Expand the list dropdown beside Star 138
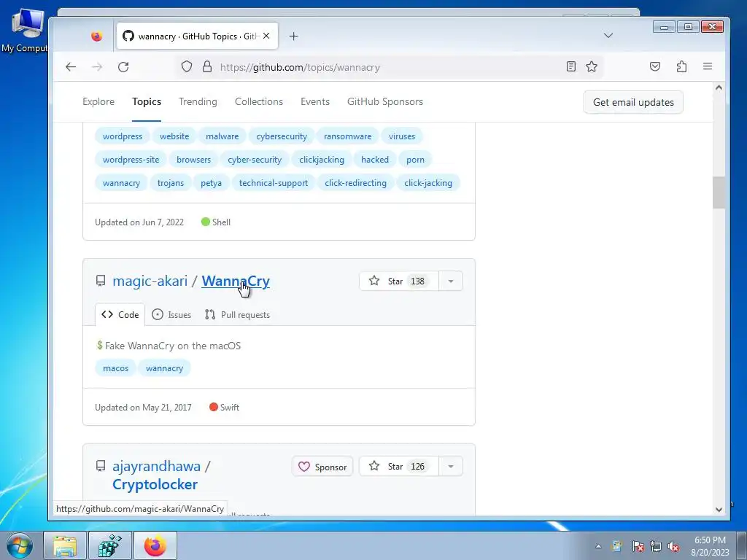The height and width of the screenshot is (560, 747). coord(451,281)
